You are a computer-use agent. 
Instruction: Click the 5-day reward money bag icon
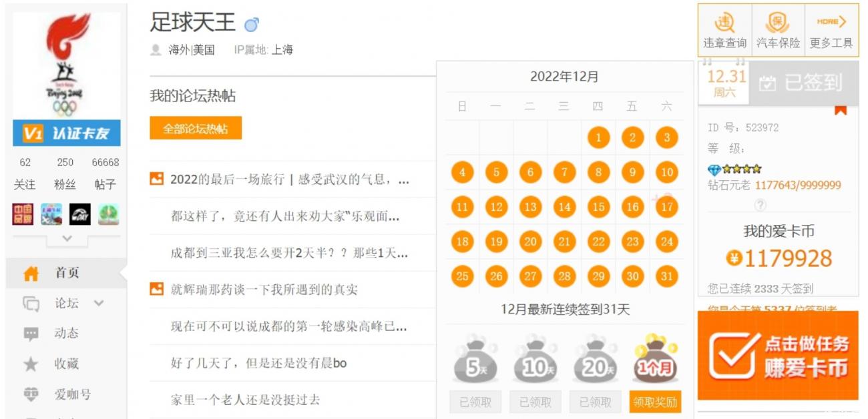tap(472, 360)
